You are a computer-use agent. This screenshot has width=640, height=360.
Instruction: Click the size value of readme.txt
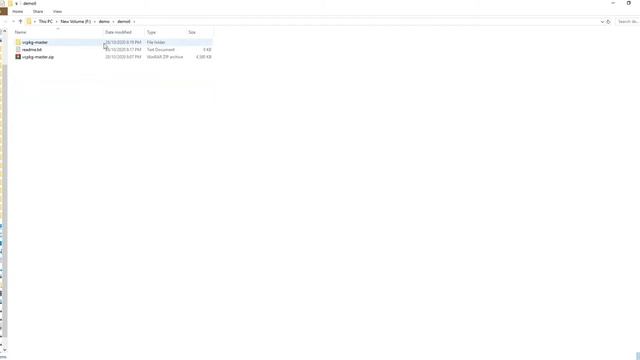click(x=207, y=49)
